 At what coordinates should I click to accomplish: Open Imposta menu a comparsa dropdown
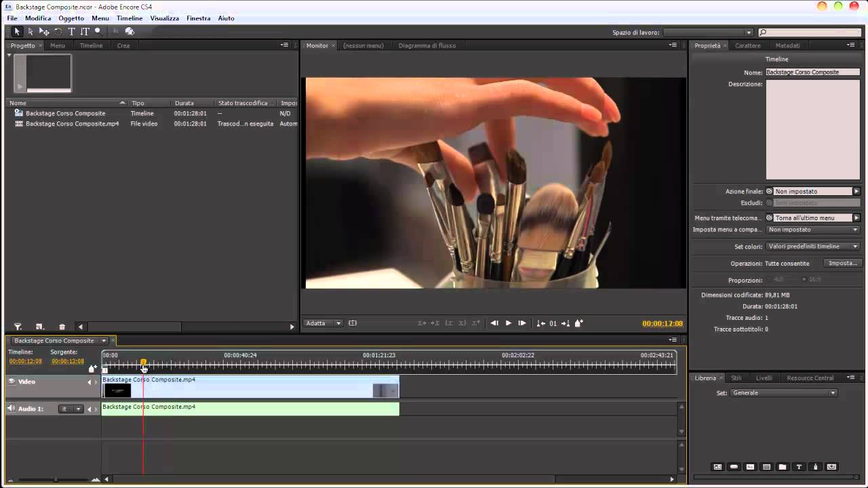[x=813, y=230]
